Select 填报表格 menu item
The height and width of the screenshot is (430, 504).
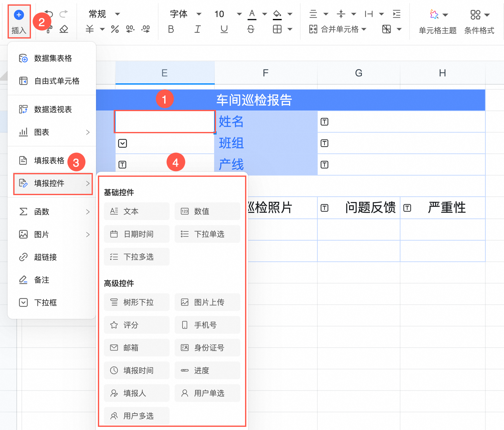(x=52, y=161)
